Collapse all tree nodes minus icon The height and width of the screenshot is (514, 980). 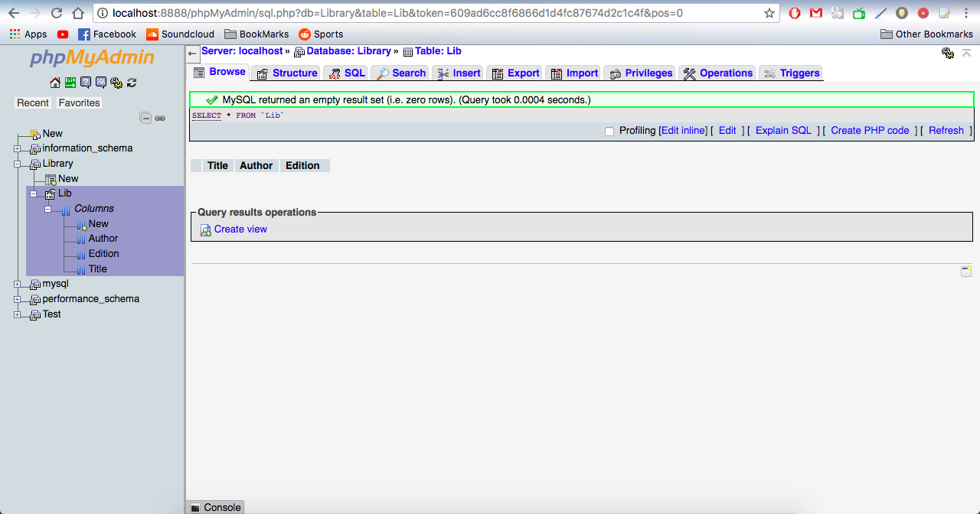pos(145,118)
